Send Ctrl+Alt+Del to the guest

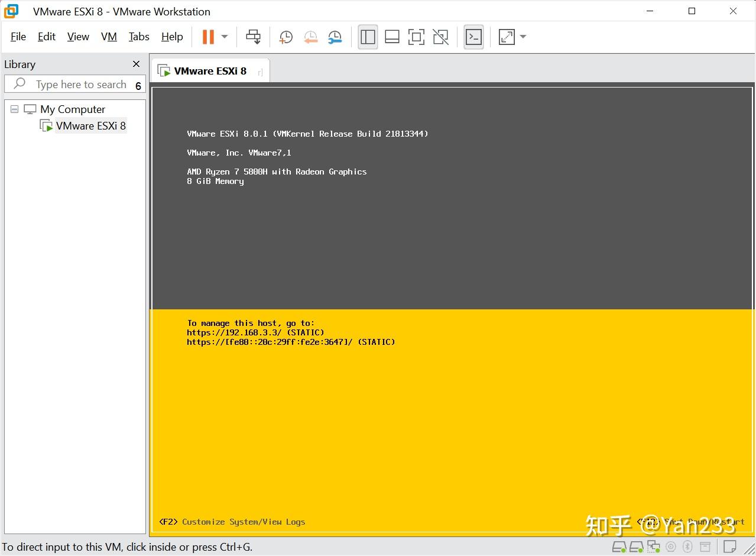253,37
